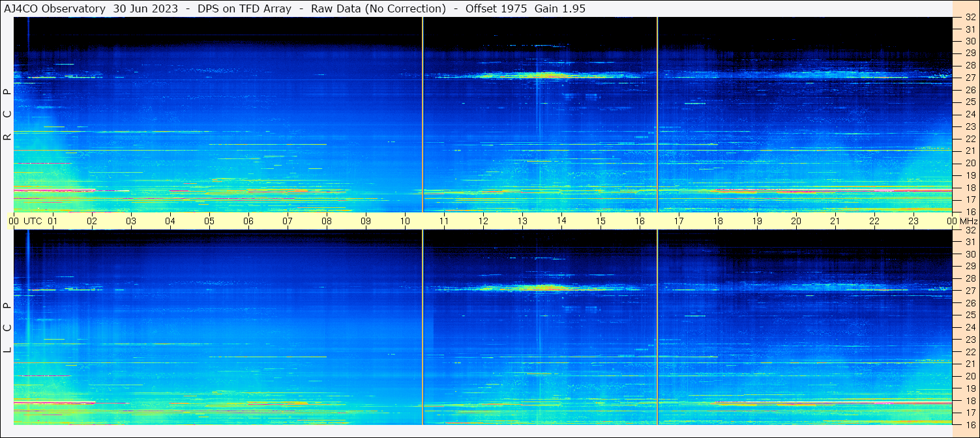Click the green marker after 16 UTC in LCP panel
Image resolution: width=980 pixels, height=438 pixels.
click(657, 327)
